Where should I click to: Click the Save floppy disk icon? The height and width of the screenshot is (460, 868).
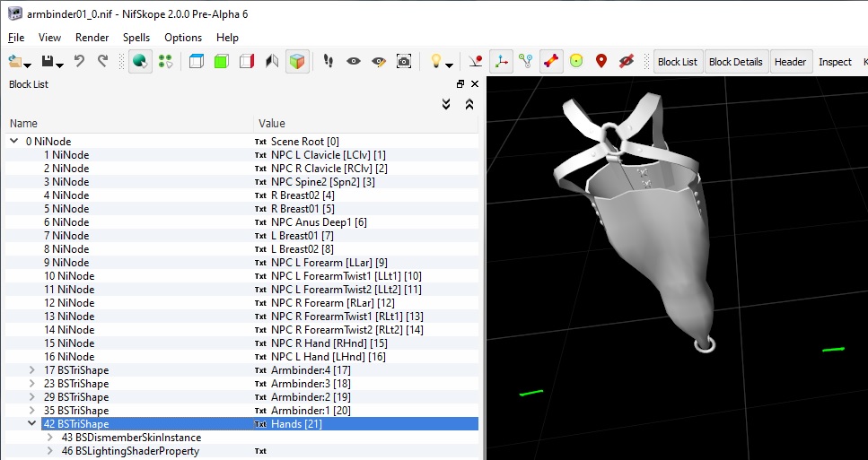tap(48, 61)
